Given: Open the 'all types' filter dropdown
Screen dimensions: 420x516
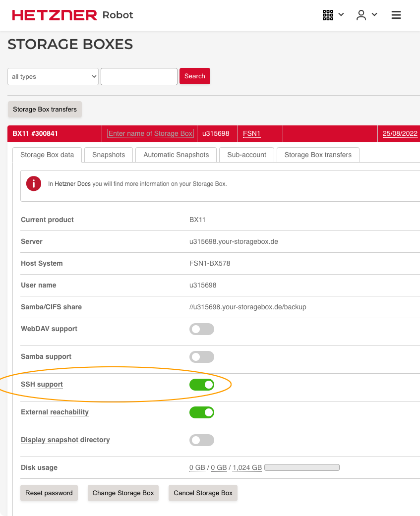Looking at the screenshot, I should [x=53, y=76].
